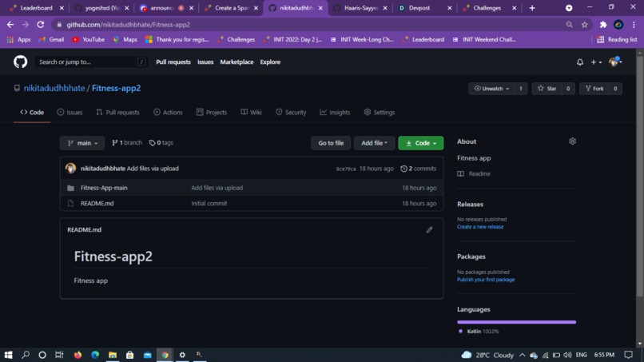Click the zoom magnifier in address bar
The height and width of the screenshot is (362, 644).
pyautogui.click(x=569, y=25)
